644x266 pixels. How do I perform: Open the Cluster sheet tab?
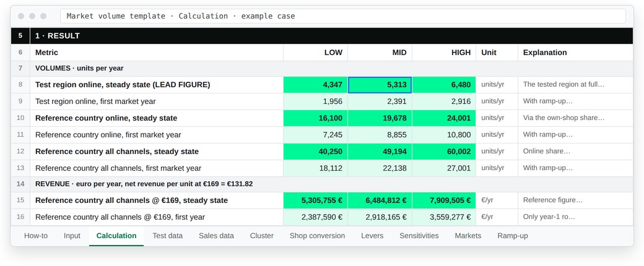(261, 236)
